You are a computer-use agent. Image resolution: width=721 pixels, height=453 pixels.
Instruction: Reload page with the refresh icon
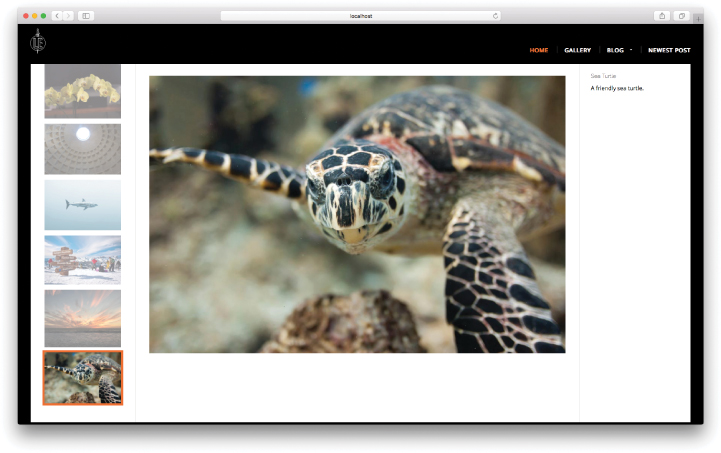tap(495, 16)
